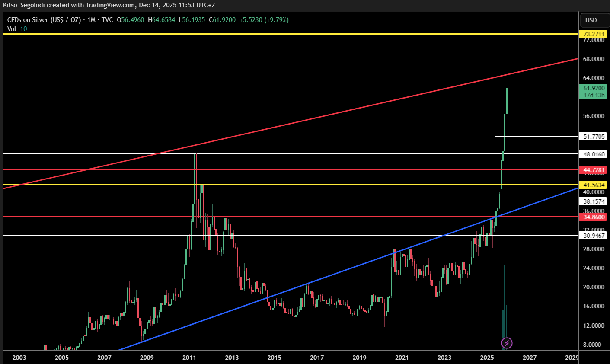Click the purple lightning bolt icon
This screenshot has width=610, height=364.
[507, 343]
